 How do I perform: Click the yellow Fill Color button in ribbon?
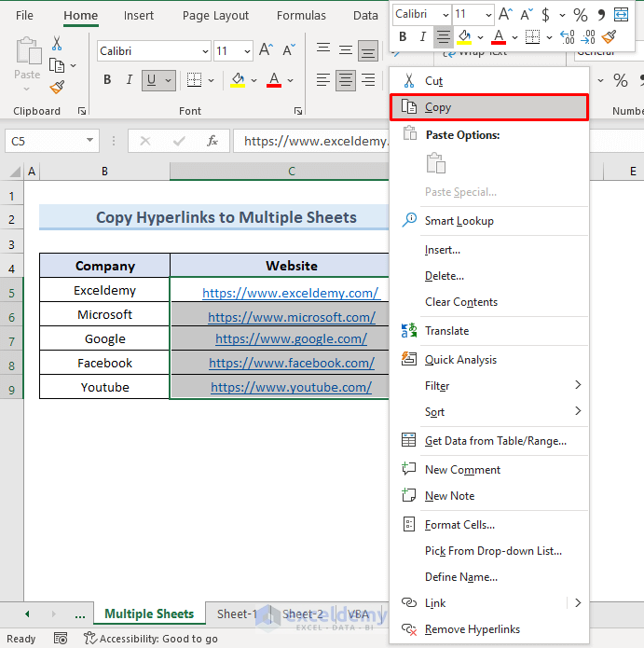pyautogui.click(x=239, y=80)
